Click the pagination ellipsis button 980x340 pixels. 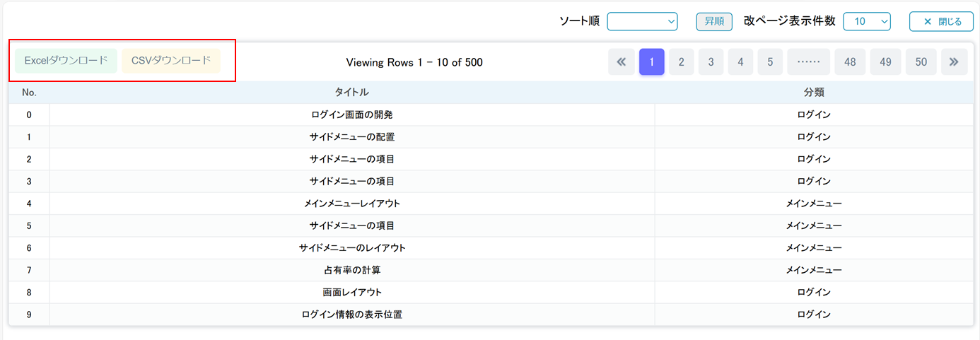point(808,62)
